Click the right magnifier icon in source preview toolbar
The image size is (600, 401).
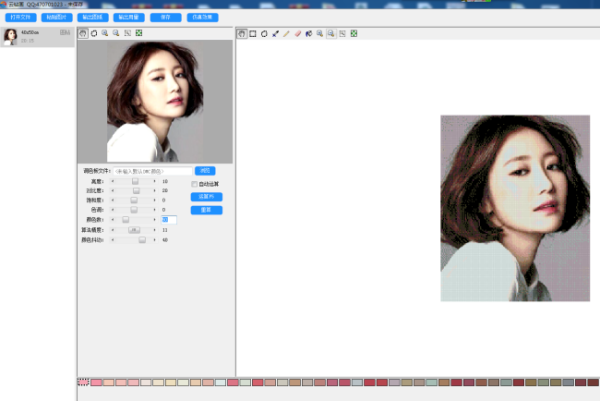point(116,33)
